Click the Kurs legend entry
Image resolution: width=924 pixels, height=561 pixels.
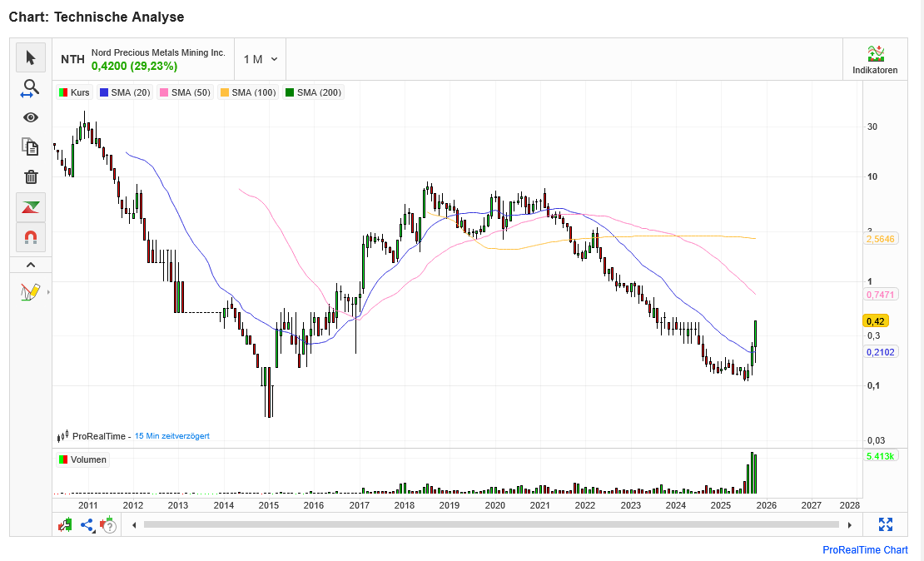[74, 92]
